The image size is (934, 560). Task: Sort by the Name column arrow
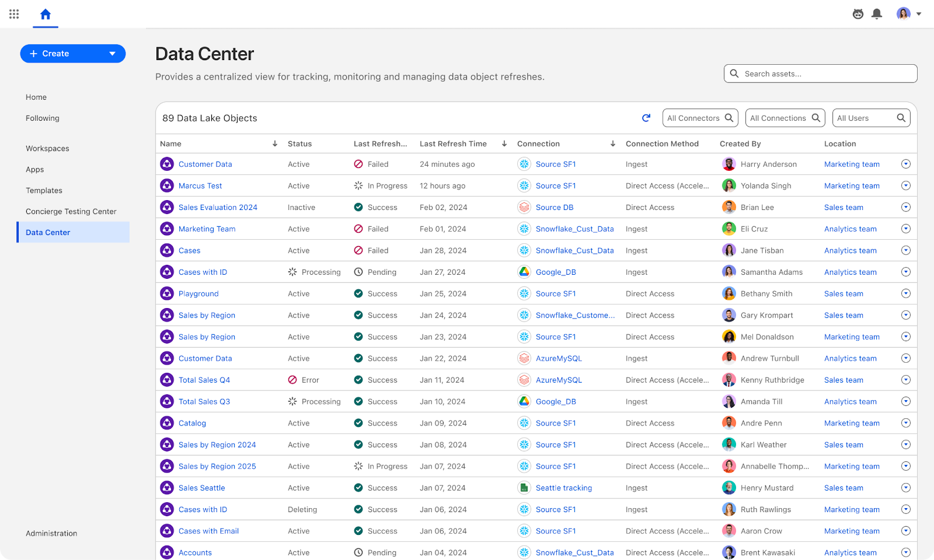(275, 143)
